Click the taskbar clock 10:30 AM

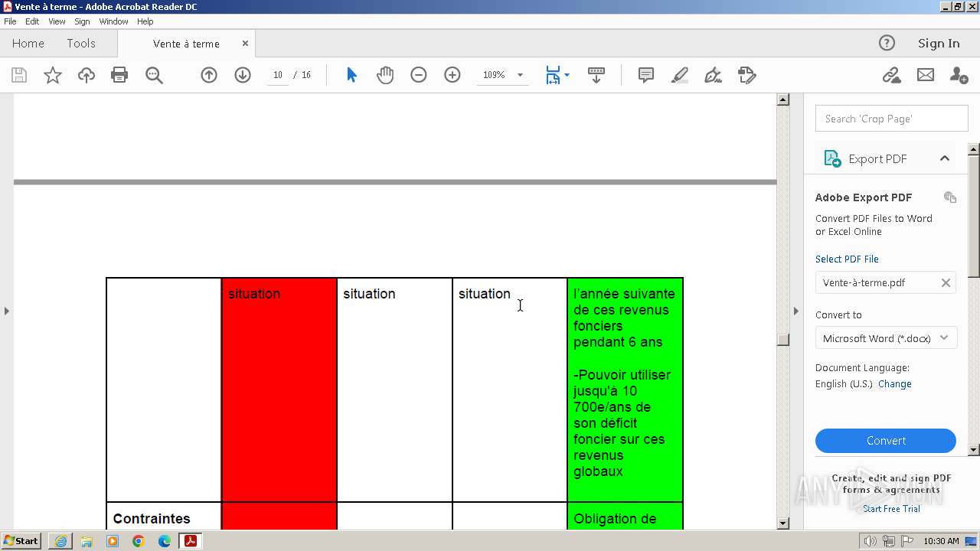(x=941, y=541)
